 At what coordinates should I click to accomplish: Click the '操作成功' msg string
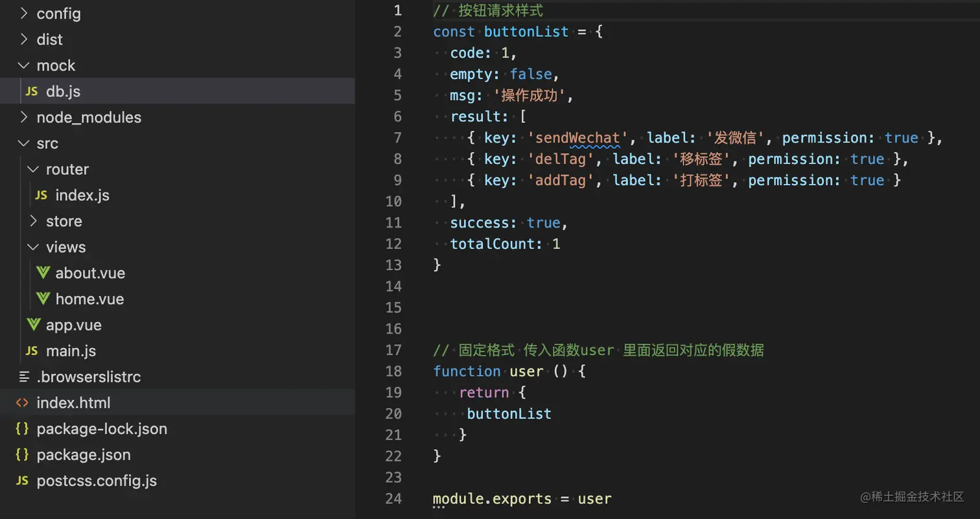(x=531, y=96)
